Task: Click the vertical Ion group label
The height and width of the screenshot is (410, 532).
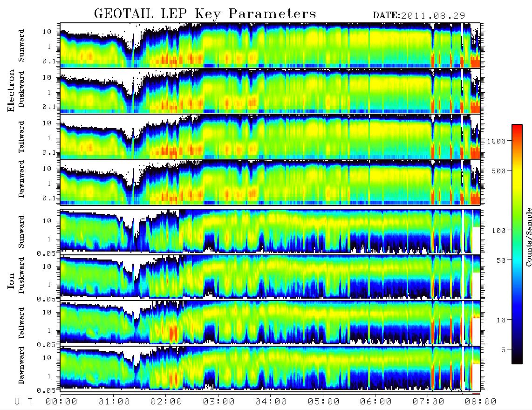Action: tap(11, 280)
